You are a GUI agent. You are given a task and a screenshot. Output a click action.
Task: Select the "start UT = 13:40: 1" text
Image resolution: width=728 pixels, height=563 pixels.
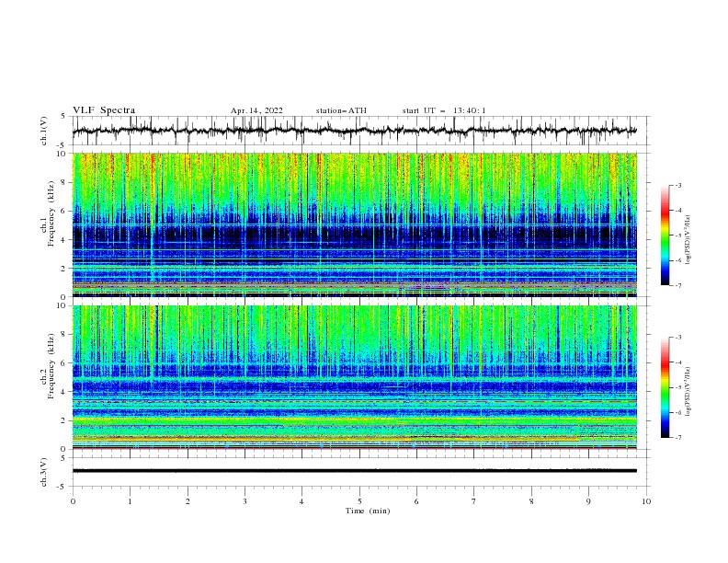click(x=444, y=110)
